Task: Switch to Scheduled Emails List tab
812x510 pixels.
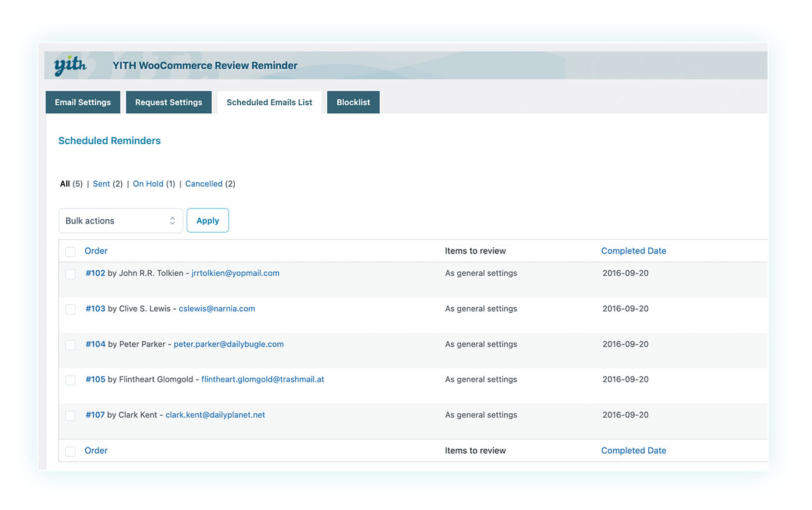Action: pyautogui.click(x=269, y=102)
